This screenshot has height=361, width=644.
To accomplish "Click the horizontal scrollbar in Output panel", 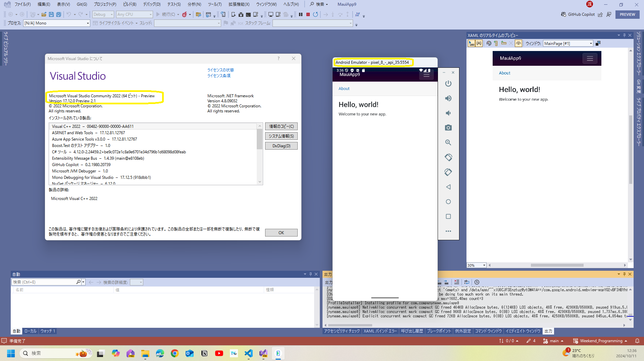I will click(350, 325).
